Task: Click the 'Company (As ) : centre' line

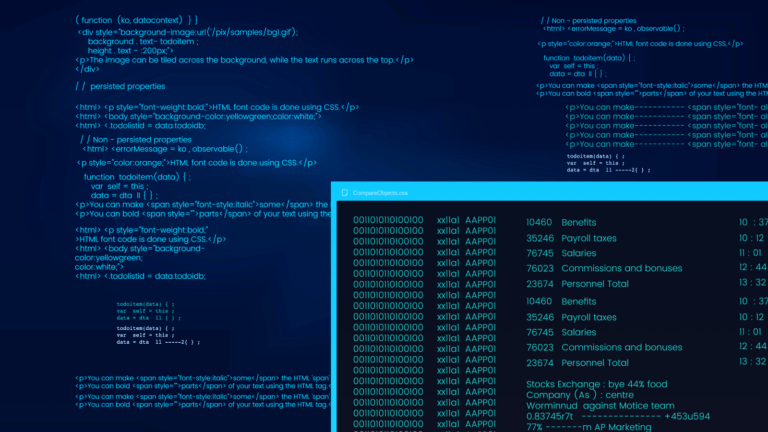Action: 580,395
